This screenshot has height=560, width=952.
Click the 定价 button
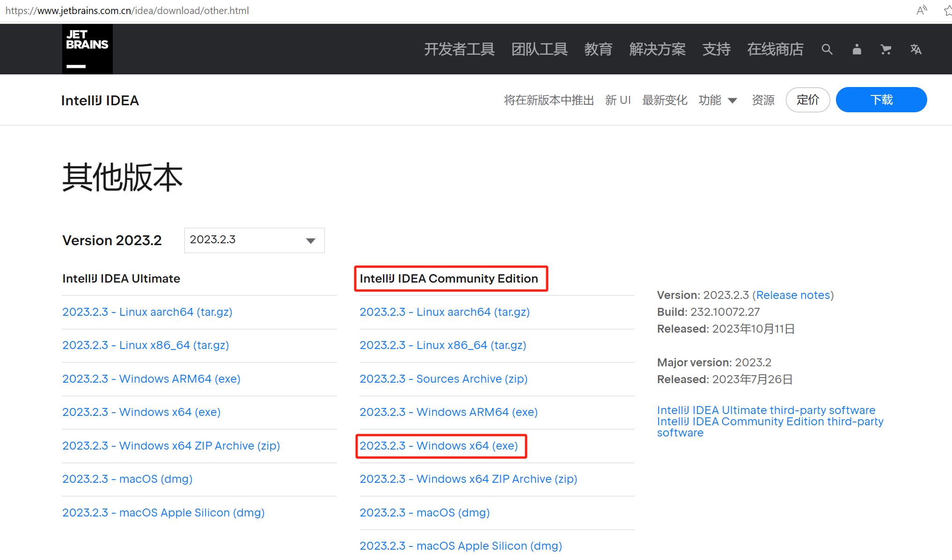[807, 100]
